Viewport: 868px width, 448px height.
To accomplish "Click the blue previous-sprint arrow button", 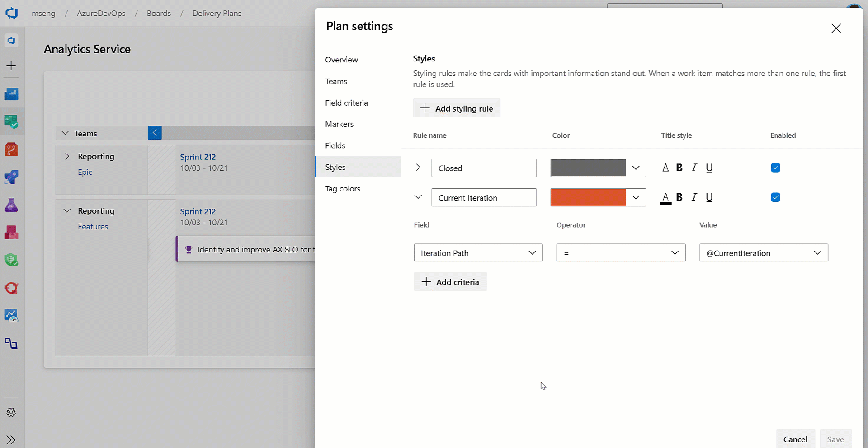I will tap(155, 133).
